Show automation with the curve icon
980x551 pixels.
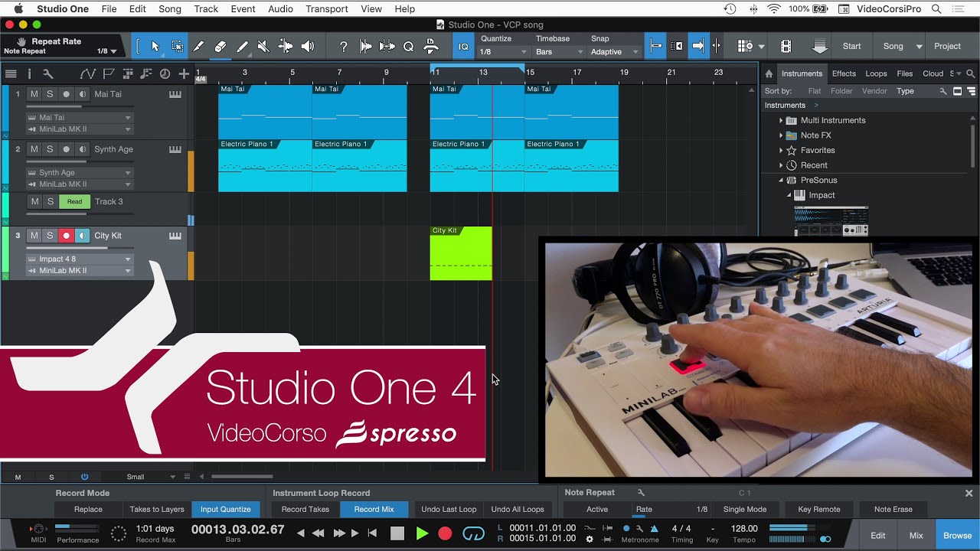point(87,74)
